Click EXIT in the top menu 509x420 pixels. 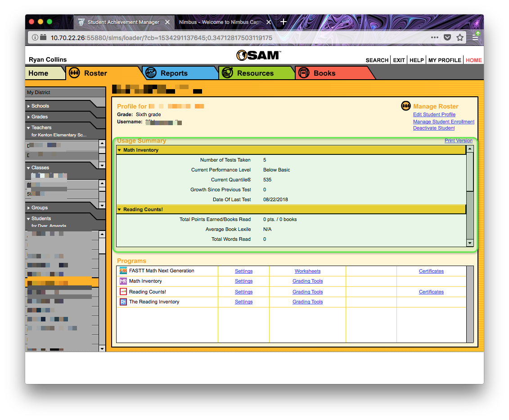pos(399,60)
